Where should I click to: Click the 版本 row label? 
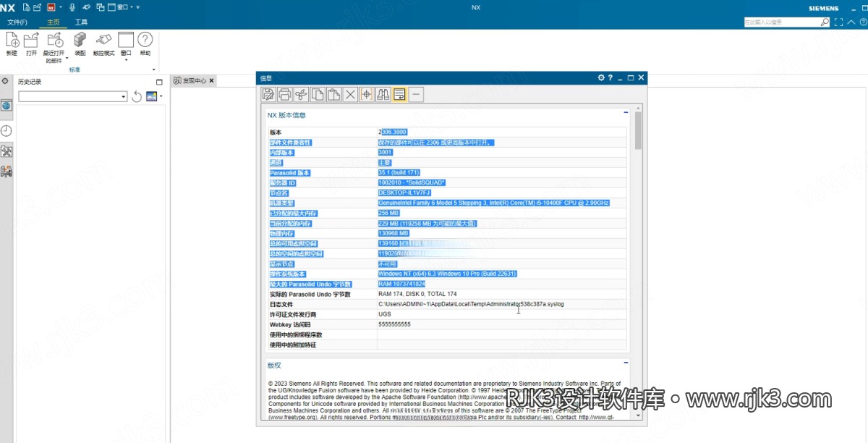coord(276,132)
